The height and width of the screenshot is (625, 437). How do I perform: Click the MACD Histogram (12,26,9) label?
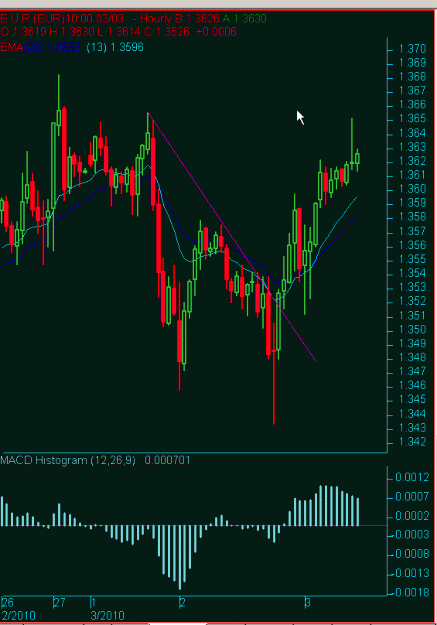(68, 460)
